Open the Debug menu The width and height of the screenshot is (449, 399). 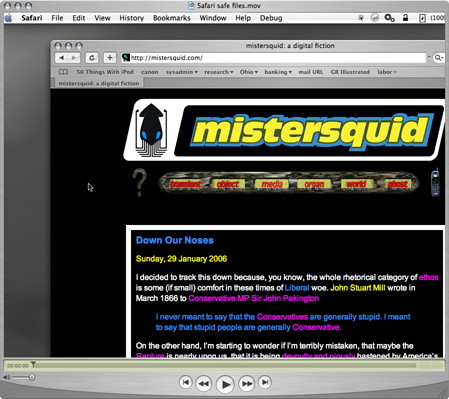click(x=271, y=18)
